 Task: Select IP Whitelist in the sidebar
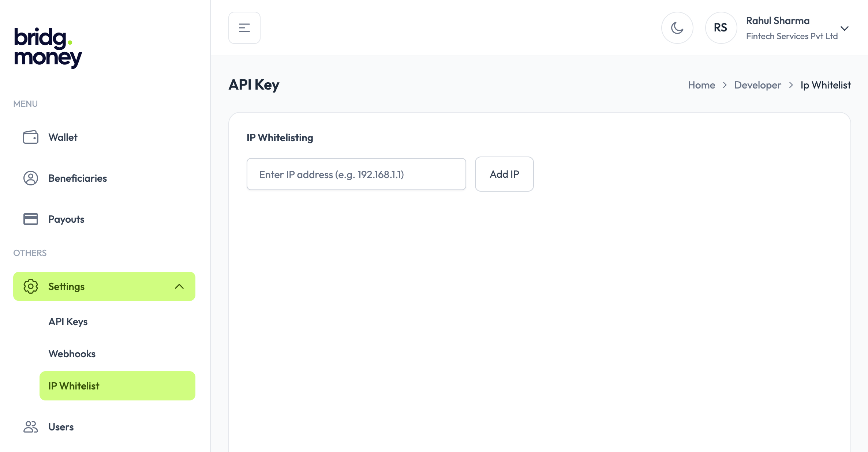point(117,386)
